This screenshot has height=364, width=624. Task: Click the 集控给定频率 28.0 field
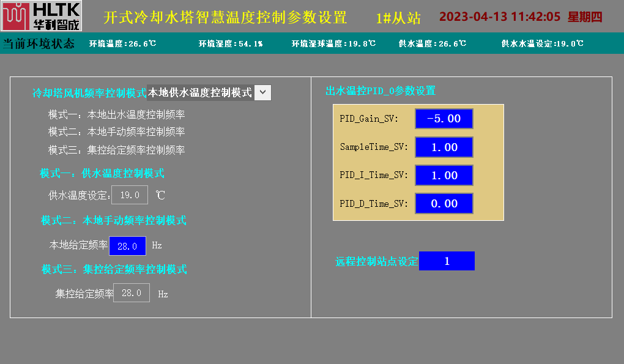click(x=132, y=292)
